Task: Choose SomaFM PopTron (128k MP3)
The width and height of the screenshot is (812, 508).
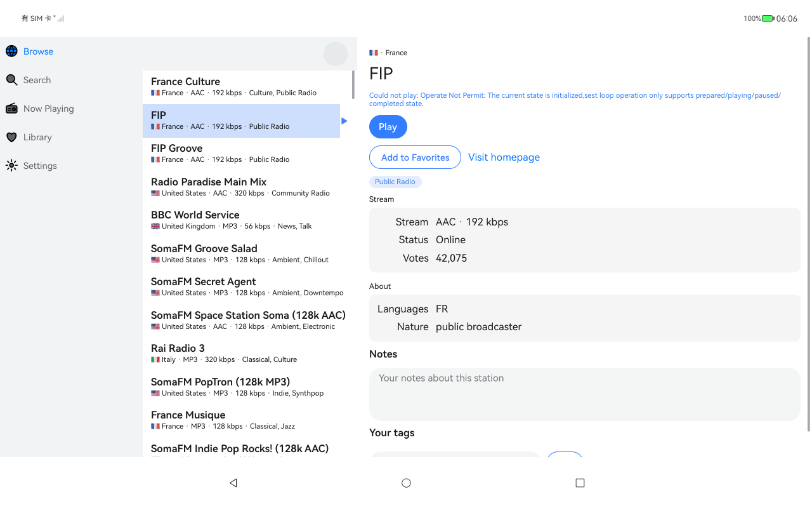Action: (241, 387)
